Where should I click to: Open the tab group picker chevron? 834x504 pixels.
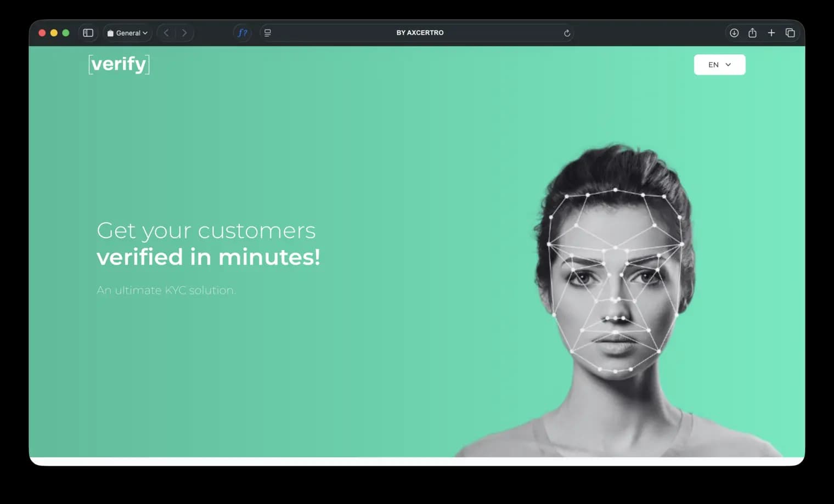(x=145, y=32)
